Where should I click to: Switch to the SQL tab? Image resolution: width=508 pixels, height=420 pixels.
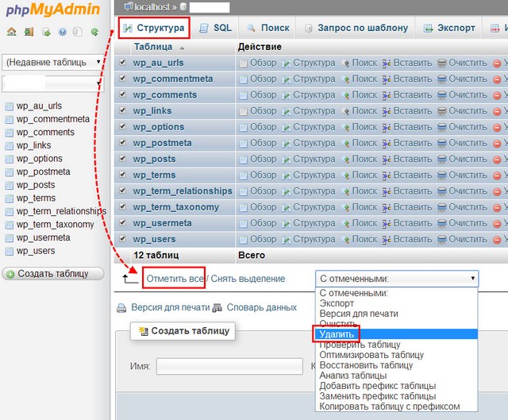[x=215, y=28]
